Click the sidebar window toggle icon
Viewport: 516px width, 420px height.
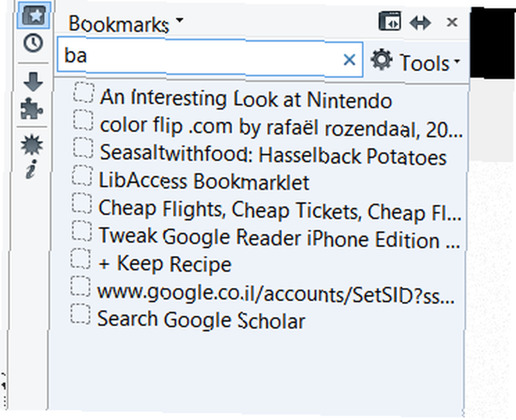pyautogui.click(x=390, y=21)
